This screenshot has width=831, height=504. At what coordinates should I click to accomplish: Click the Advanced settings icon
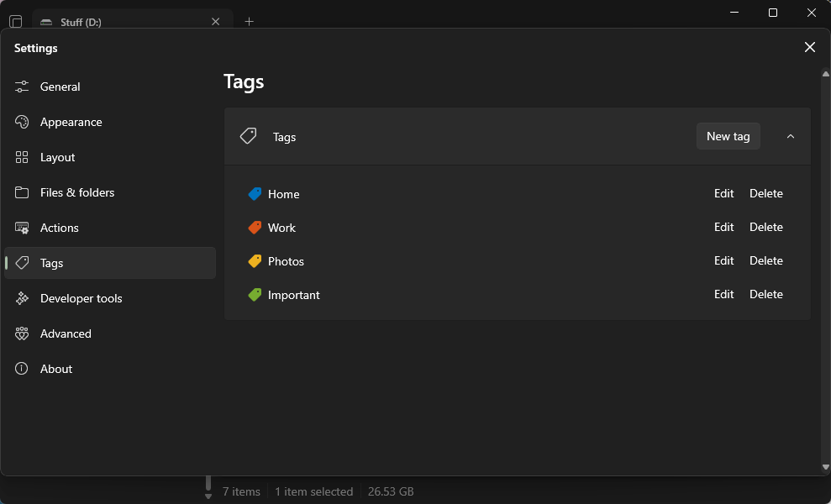(x=23, y=333)
